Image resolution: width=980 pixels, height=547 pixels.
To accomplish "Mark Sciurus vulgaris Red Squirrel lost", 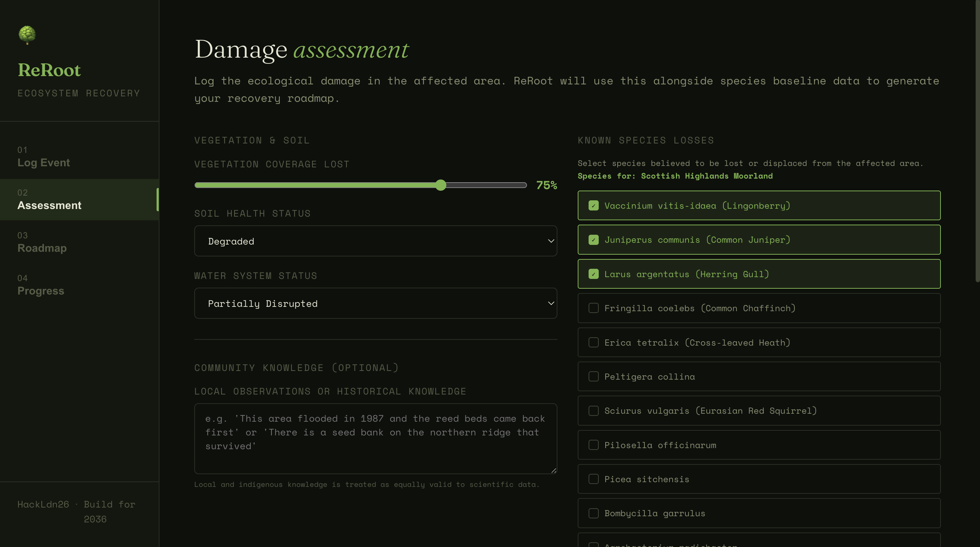I will 594,410.
